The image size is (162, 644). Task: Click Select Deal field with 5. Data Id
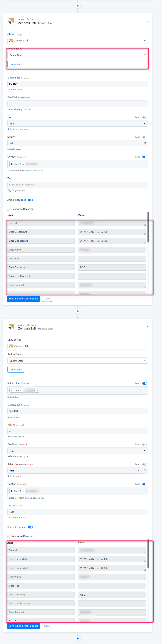[78, 391]
